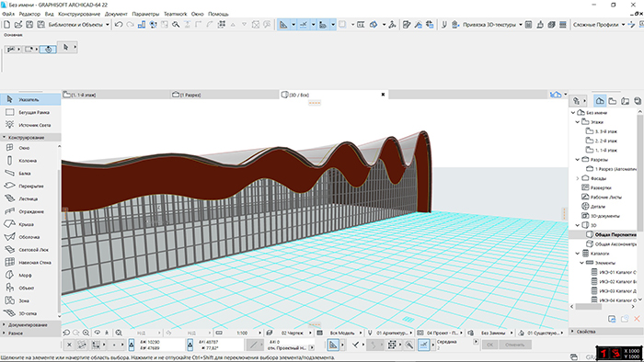The width and height of the screenshot is (644, 362).
Task: Select the Источник Света lamp tool
Action: pos(30,125)
